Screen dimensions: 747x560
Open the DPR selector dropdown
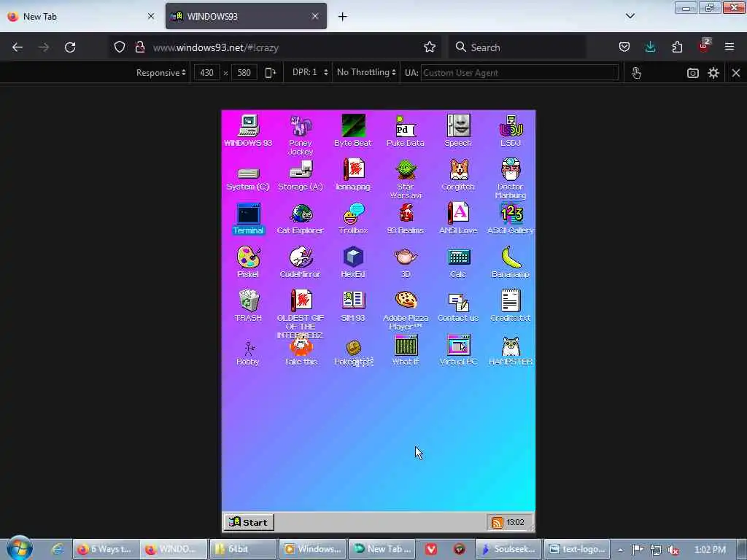tap(309, 73)
